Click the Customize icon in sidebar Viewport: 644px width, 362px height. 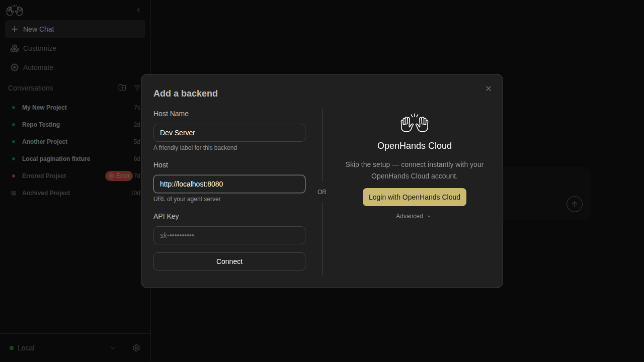15,48
